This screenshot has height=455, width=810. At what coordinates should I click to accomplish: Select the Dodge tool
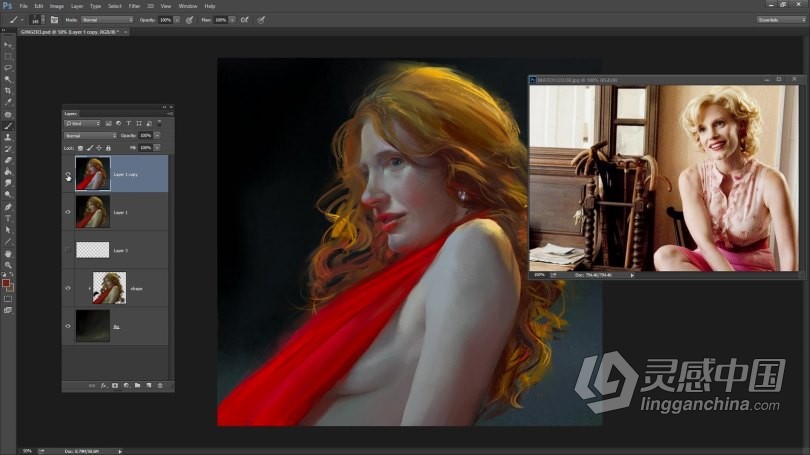click(8, 195)
